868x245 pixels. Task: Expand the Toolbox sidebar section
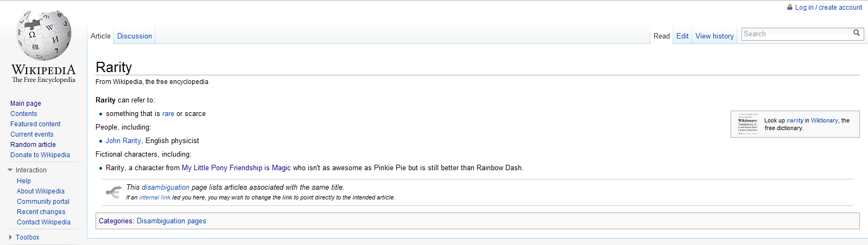point(10,237)
